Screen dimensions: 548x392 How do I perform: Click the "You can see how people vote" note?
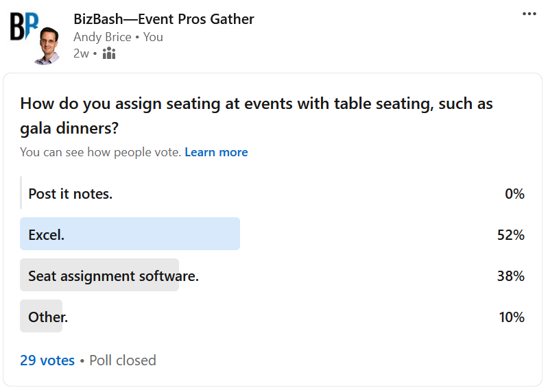click(100, 152)
